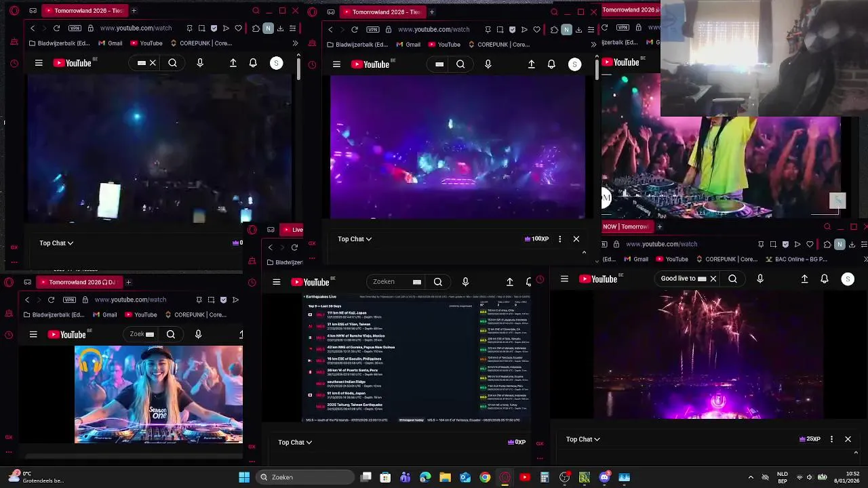The width and height of the screenshot is (868, 488).
Task: Click YouTube search icon in top-left window
Action: click(x=173, y=63)
